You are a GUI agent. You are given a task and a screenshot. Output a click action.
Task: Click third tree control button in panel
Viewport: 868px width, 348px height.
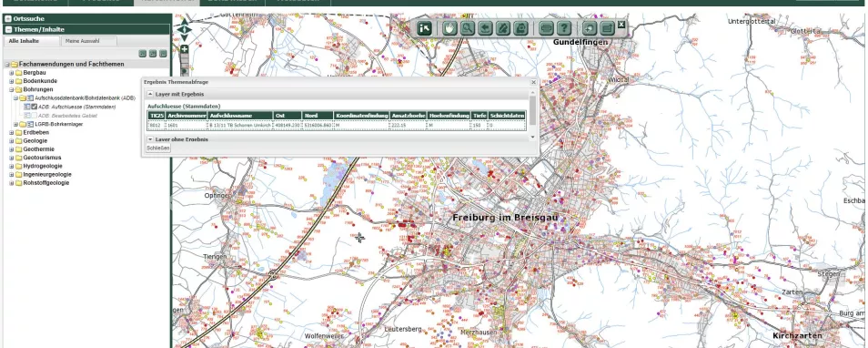[163, 54]
